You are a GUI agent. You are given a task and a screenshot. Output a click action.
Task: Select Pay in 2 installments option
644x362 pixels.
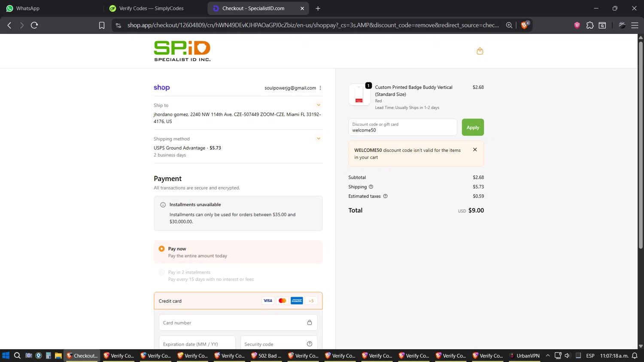(x=162, y=272)
